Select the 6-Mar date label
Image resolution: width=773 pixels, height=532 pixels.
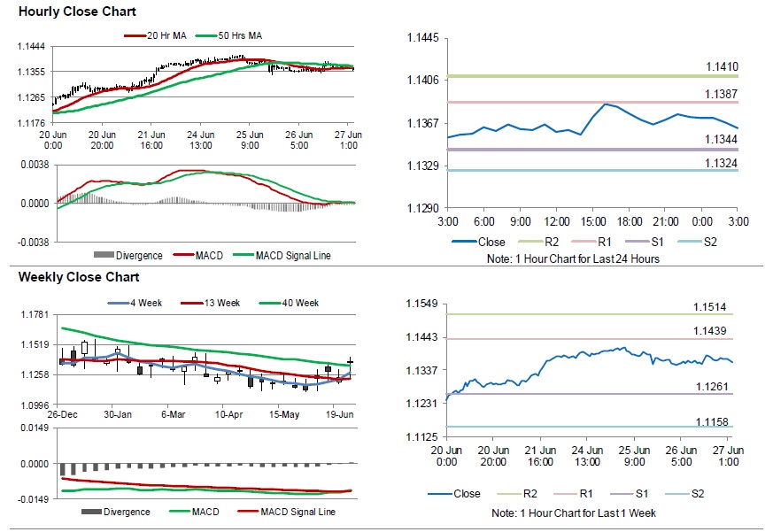coord(173,414)
